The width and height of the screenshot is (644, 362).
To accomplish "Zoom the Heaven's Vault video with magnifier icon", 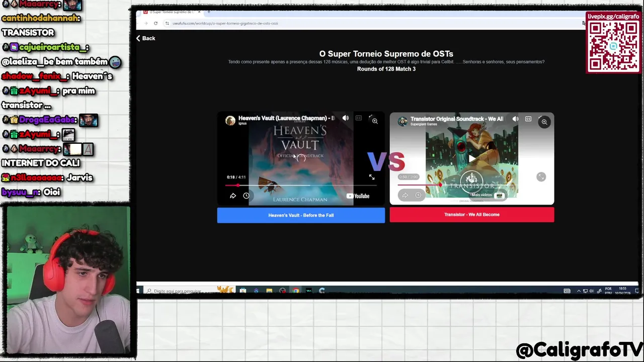I will (x=375, y=121).
